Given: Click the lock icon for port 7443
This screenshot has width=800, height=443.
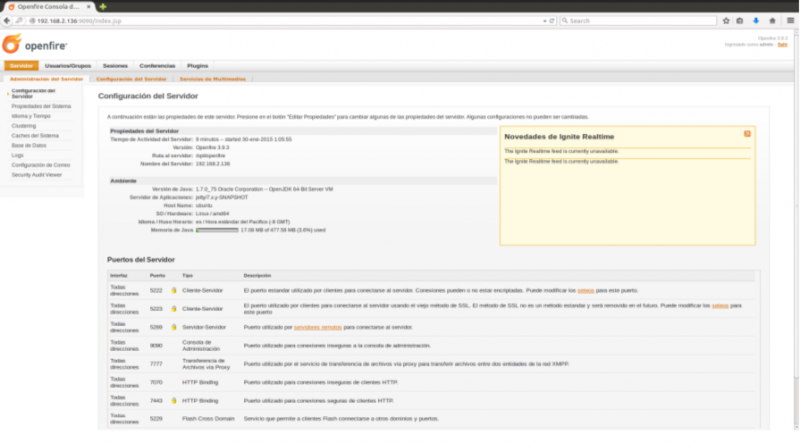Looking at the screenshot, I should (x=173, y=398).
